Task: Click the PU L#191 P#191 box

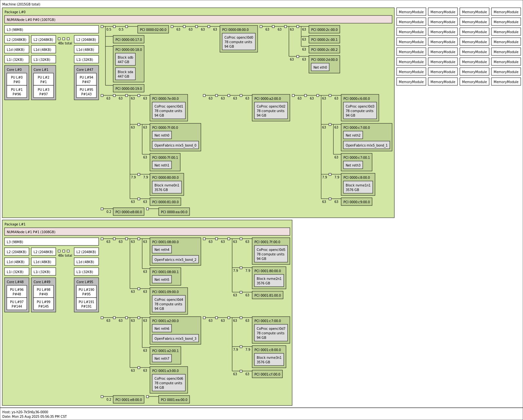Action: point(86,304)
